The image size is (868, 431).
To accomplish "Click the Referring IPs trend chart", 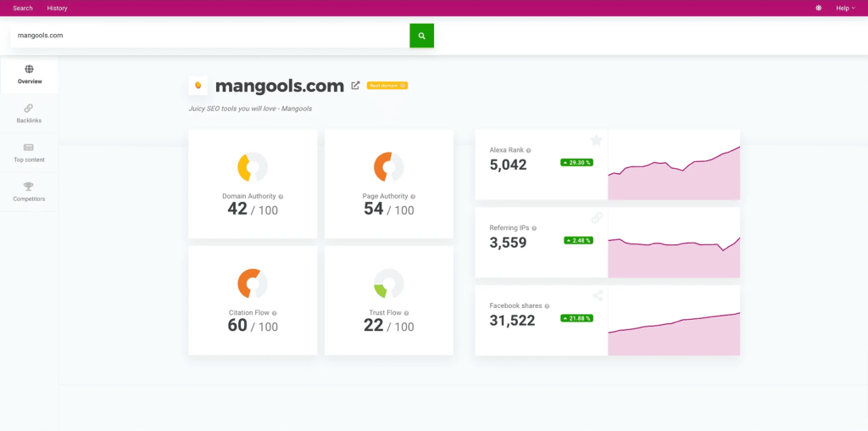I will tap(674, 243).
